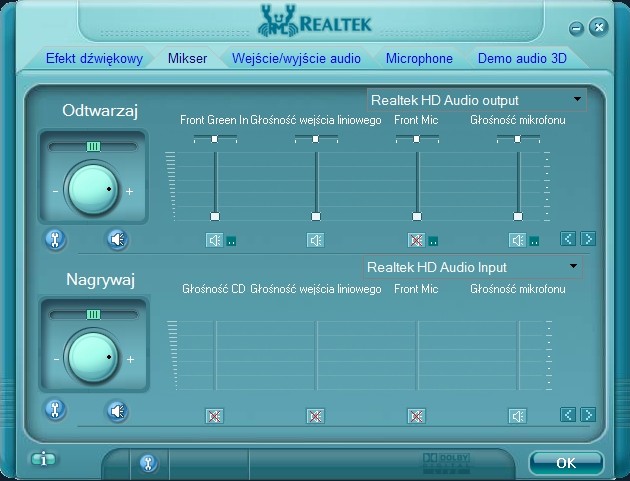Switch to the Demo audio 3D tab
Viewport: 630px width, 481px height.
(522, 58)
